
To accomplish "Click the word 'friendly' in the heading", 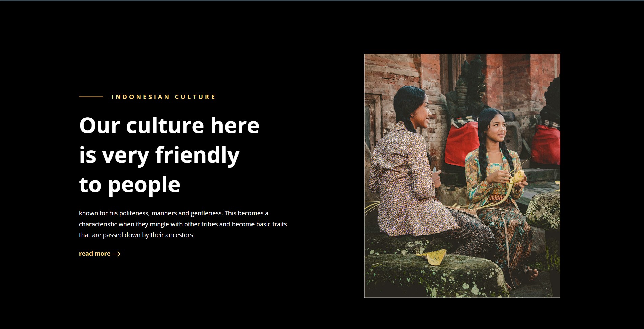I will 197,155.
